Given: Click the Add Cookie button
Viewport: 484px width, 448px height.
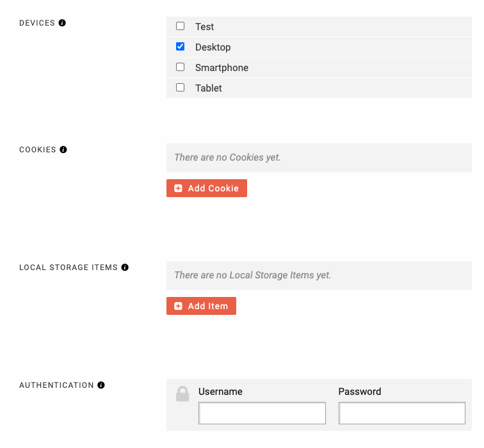Looking at the screenshot, I should coord(207,188).
